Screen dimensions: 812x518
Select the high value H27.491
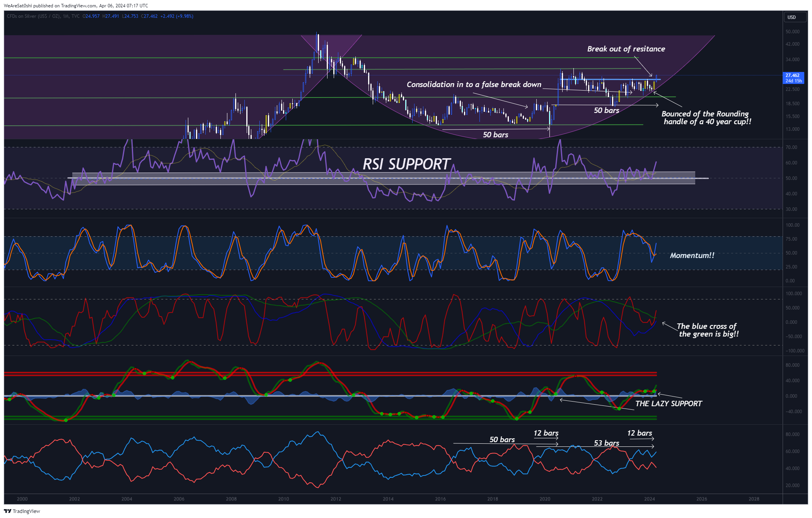111,16
